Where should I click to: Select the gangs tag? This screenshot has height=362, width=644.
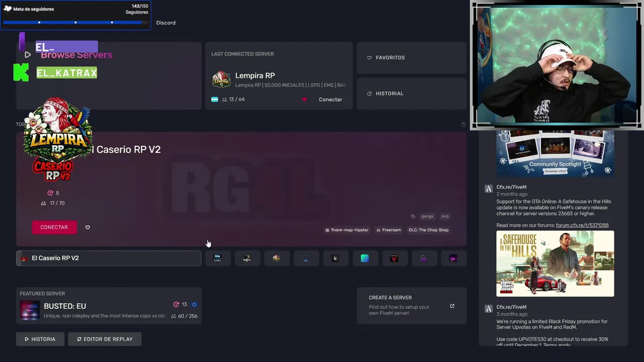pos(428,216)
